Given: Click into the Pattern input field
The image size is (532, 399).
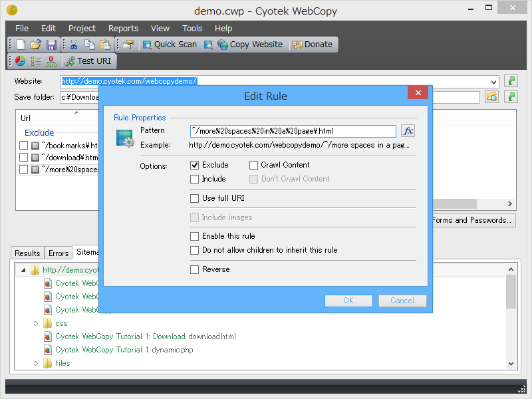Looking at the screenshot, I should pos(293,131).
